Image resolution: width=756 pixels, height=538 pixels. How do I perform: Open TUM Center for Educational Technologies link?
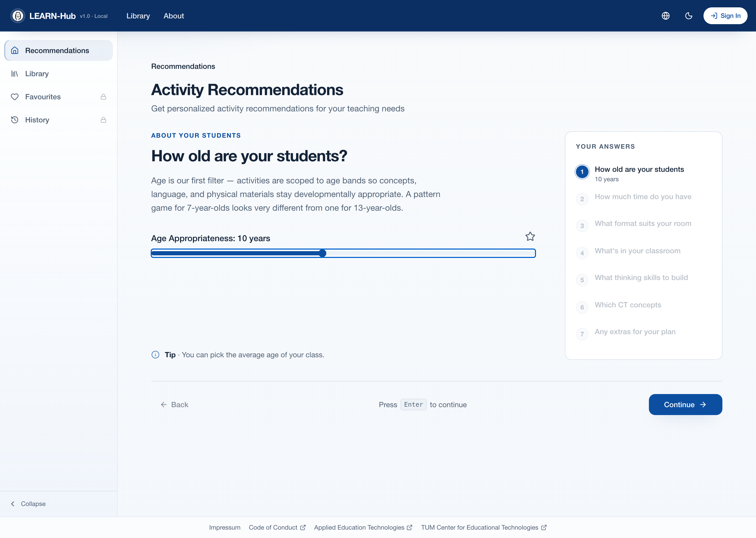(484, 527)
